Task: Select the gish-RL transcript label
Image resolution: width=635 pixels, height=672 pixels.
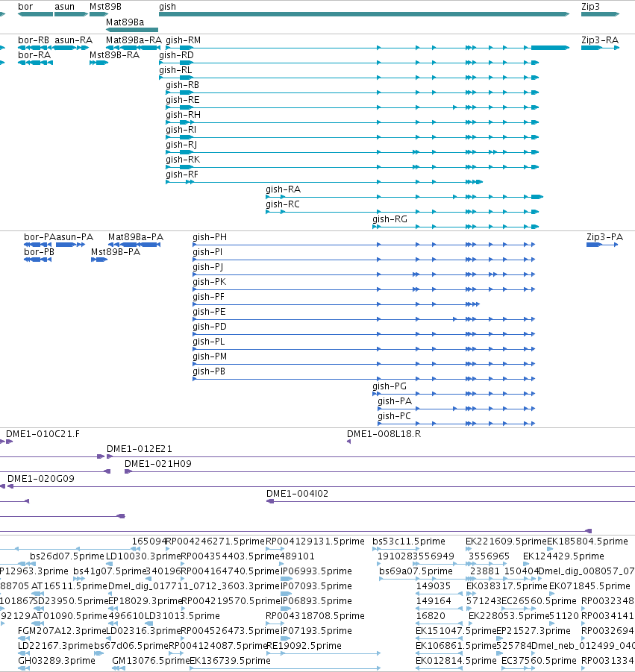Action: click(x=175, y=70)
